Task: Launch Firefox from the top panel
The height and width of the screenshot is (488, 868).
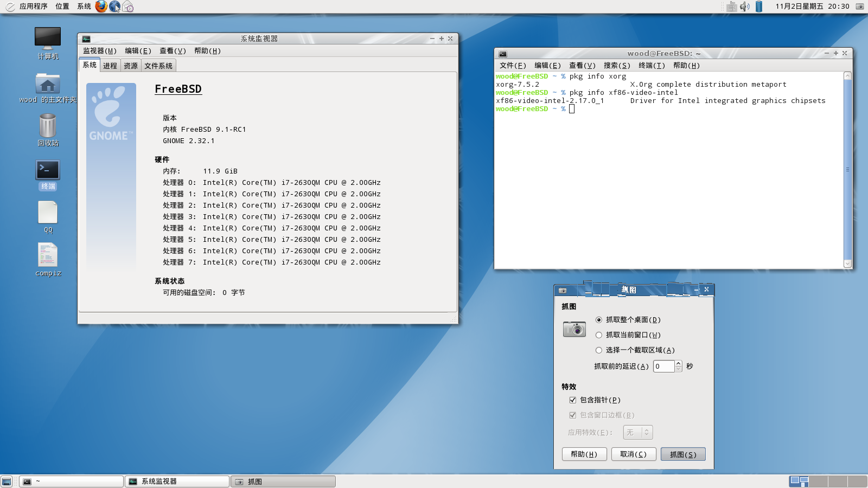Action: click(101, 7)
